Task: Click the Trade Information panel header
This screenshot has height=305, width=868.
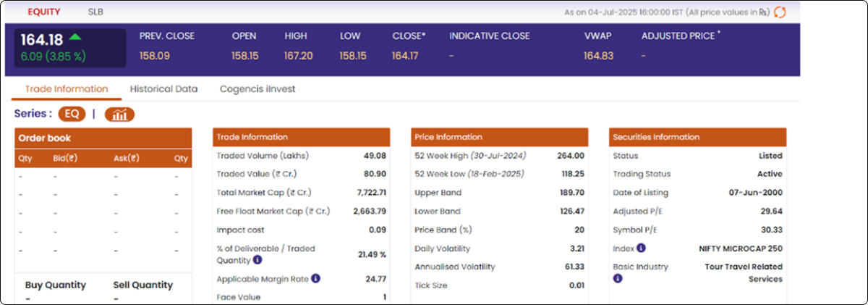Action: pos(302,137)
